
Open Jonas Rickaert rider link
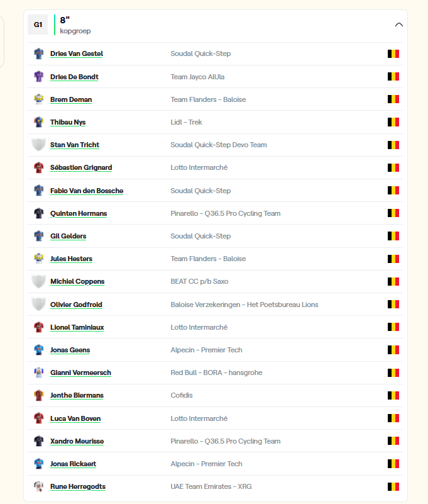coord(73,464)
